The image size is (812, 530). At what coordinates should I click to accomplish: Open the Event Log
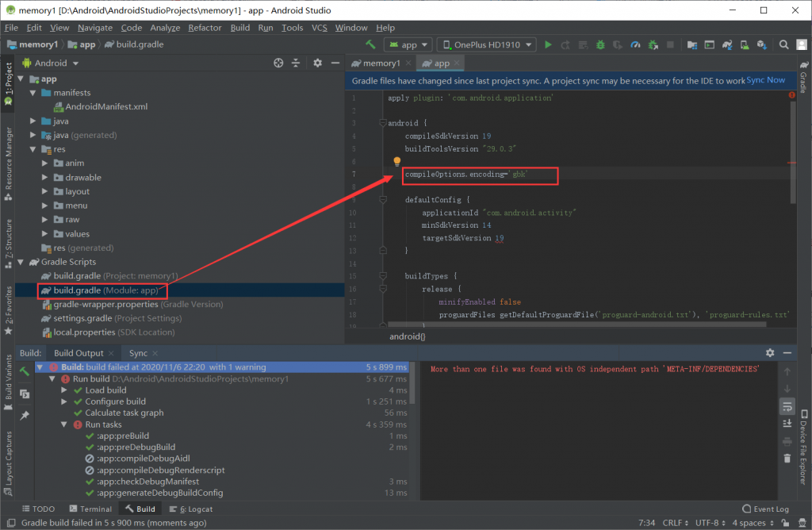[x=765, y=509]
